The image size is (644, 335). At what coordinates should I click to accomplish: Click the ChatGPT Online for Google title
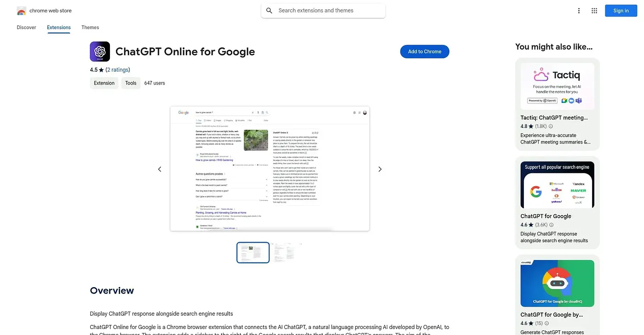pos(185,51)
